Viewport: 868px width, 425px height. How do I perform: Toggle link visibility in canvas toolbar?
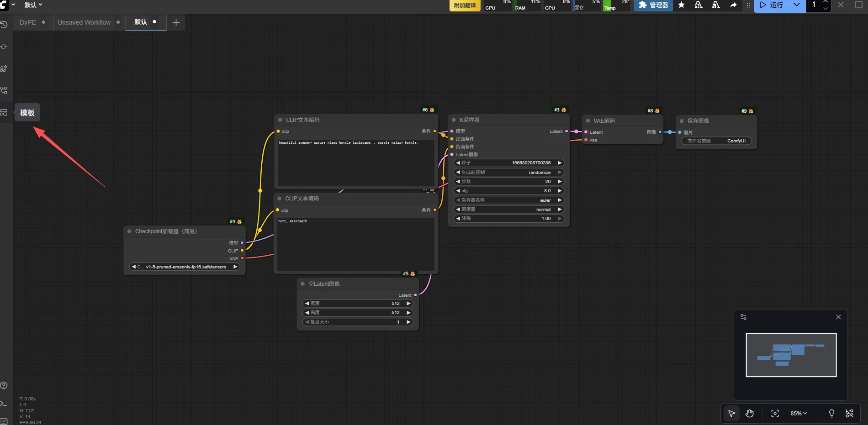point(849,414)
